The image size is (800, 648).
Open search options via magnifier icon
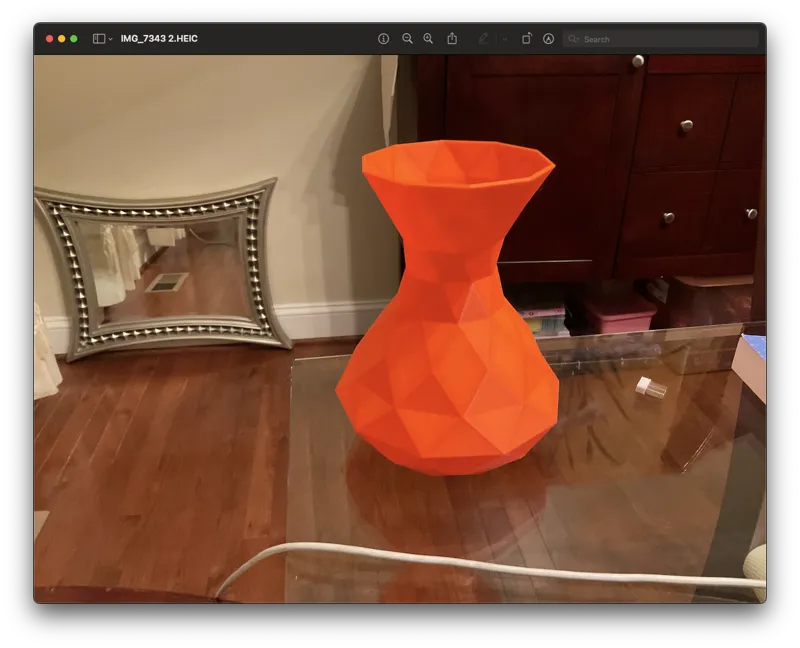pos(573,39)
